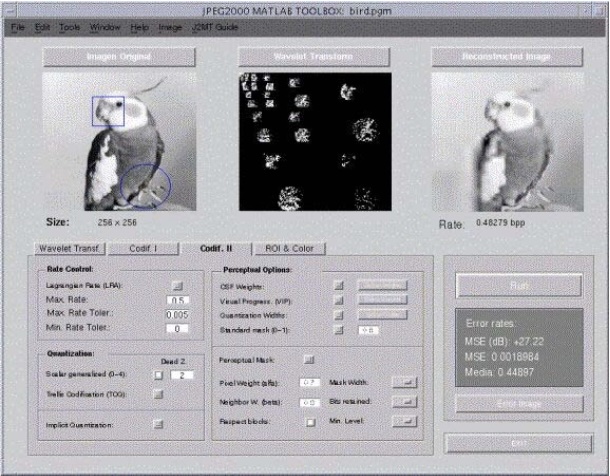Viewport: 610px width, 476px height.
Task: Open the Tools menu
Action: [x=70, y=27]
